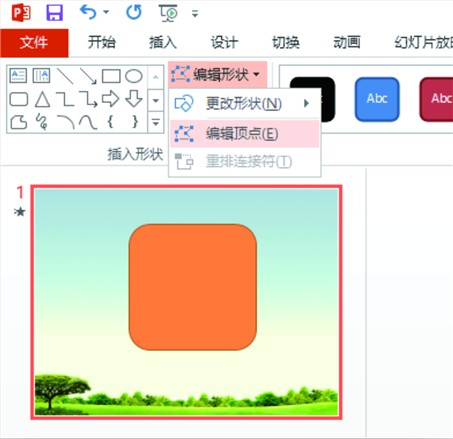This screenshot has width=453, height=439.
Task: Select the text box shape icon
Action: (x=18, y=76)
